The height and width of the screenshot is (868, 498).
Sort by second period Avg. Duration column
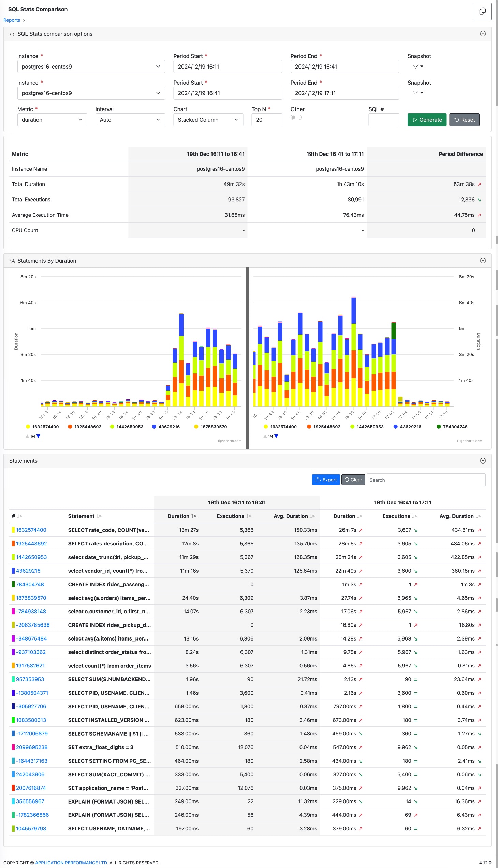pos(460,516)
